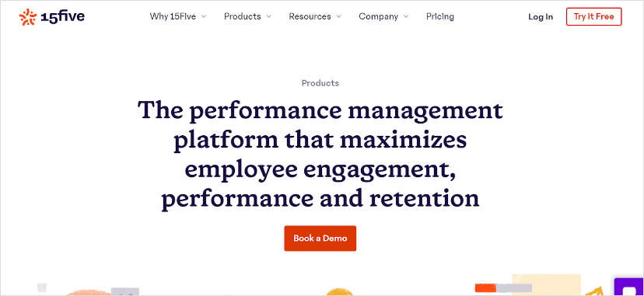Expand the chevron beside Resources
Viewport: 644px width, 296px height.
click(x=339, y=17)
